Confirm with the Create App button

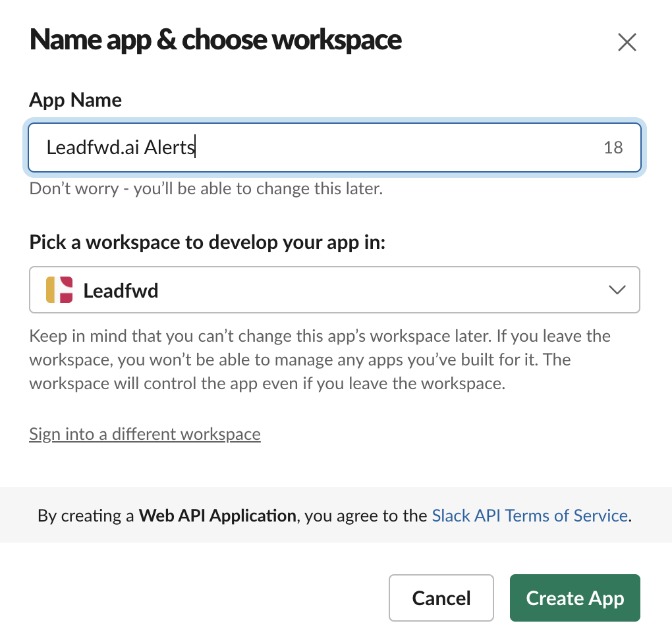click(x=574, y=598)
